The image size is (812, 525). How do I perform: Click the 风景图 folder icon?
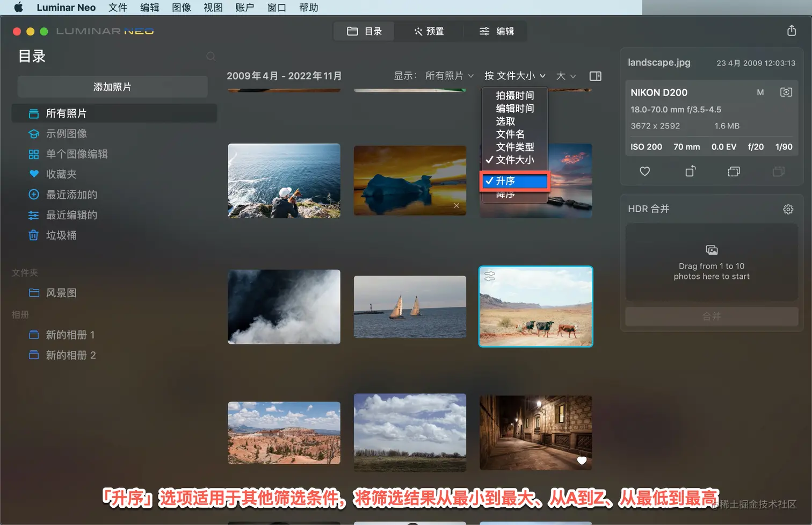coord(34,293)
